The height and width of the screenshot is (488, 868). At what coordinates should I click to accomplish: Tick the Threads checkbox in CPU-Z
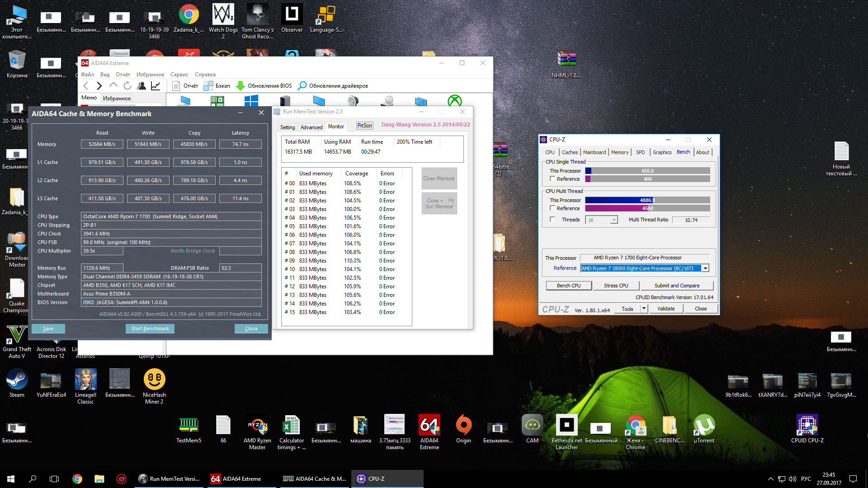(552, 220)
